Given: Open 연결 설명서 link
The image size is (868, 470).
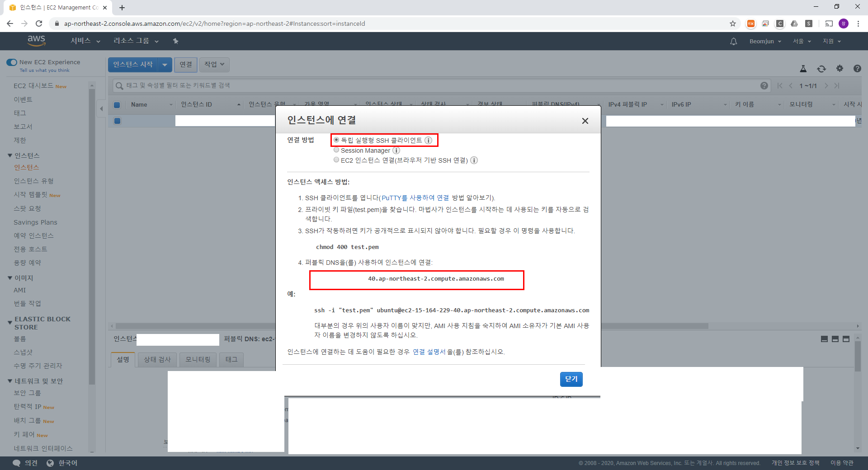Looking at the screenshot, I should click(x=429, y=352).
